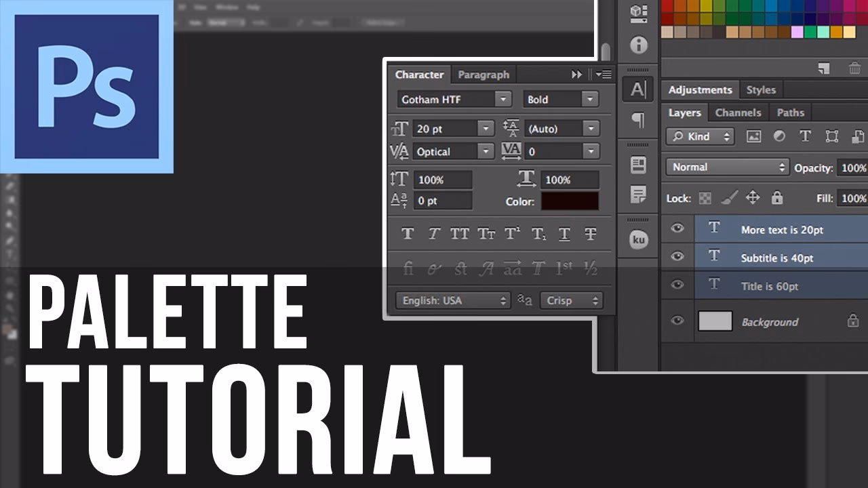
Task: Filter layers by adjustment layers icon
Action: 779,136
